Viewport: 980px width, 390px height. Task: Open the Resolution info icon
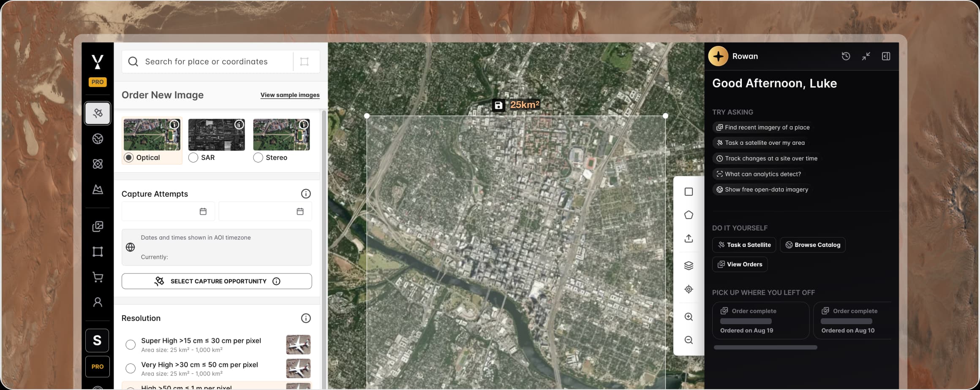306,318
